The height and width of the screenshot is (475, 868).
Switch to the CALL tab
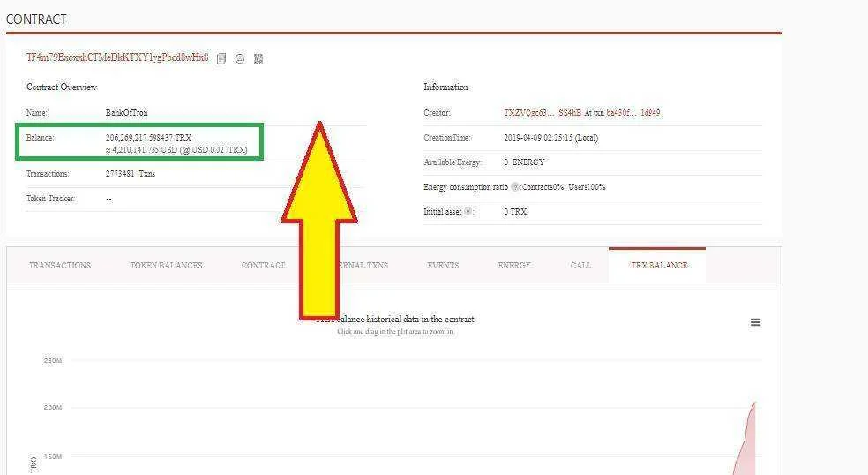tap(580, 266)
